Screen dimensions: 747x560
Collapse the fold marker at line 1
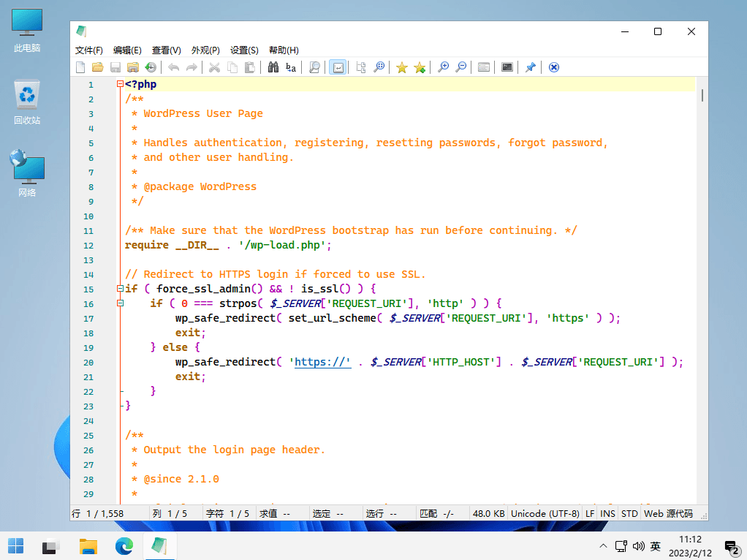coord(121,84)
